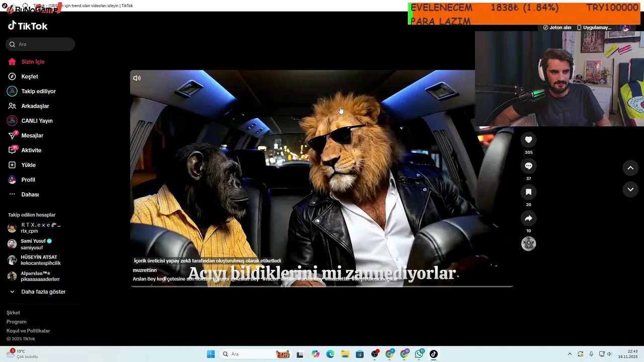Click the Arkadaşlar people icon
644x362 pixels.
click(12, 106)
